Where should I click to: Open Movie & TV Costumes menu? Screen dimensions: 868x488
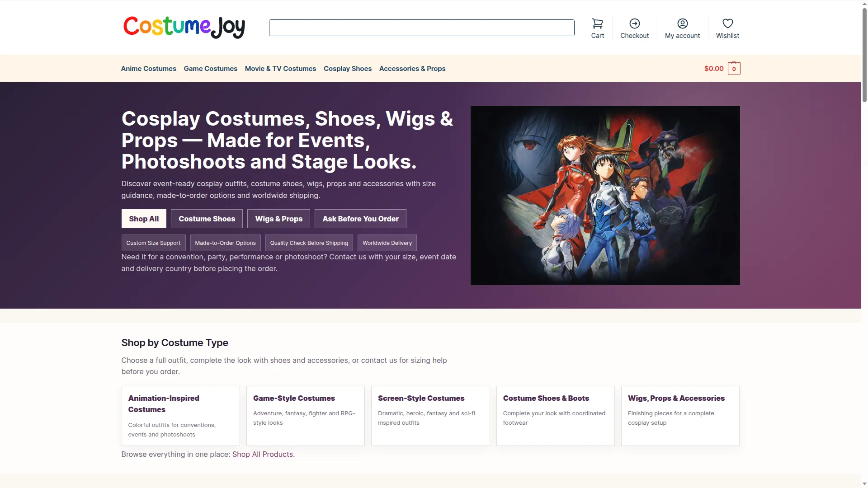(280, 69)
